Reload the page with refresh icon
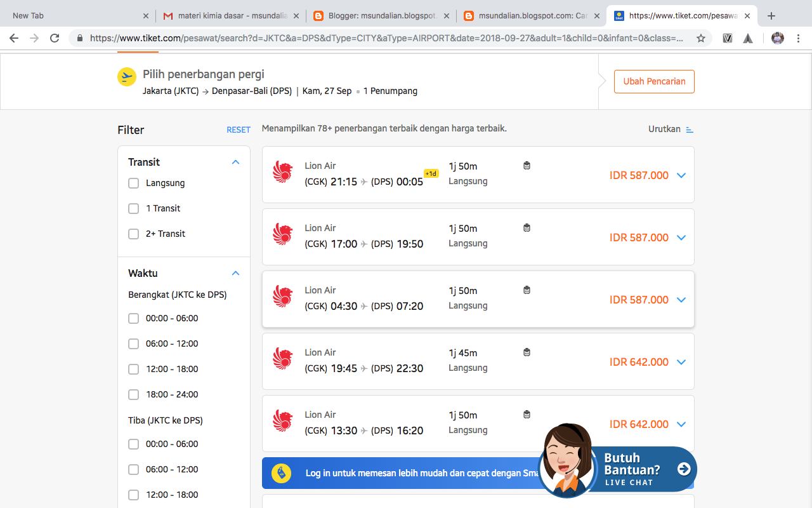The image size is (812, 508). [x=55, y=38]
